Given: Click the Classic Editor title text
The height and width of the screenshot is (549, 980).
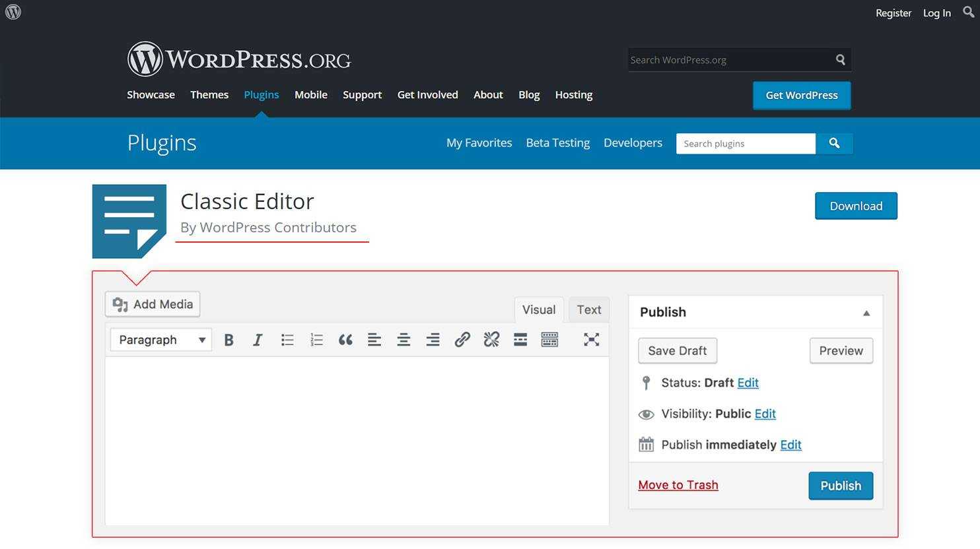Looking at the screenshot, I should pyautogui.click(x=247, y=201).
